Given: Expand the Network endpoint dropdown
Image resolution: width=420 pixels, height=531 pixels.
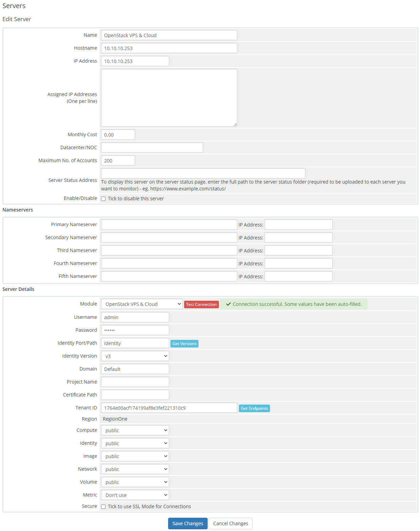Looking at the screenshot, I should click(x=135, y=469).
